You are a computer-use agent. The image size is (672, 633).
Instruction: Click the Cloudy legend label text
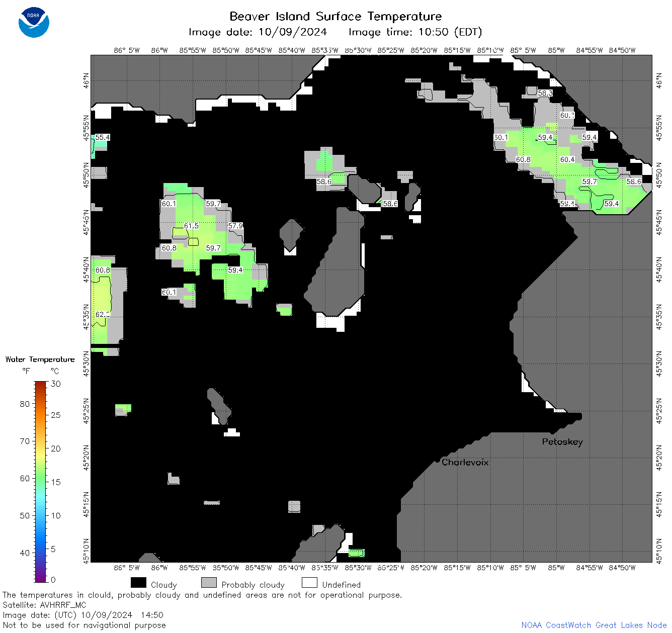point(164,585)
